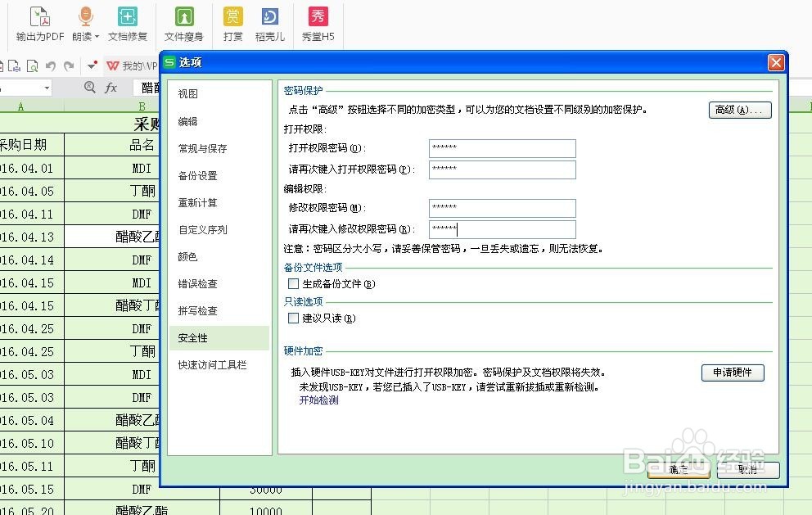Viewport: 812px width, 515px height.
Task: Check the 建议只读 option
Action: click(x=291, y=317)
